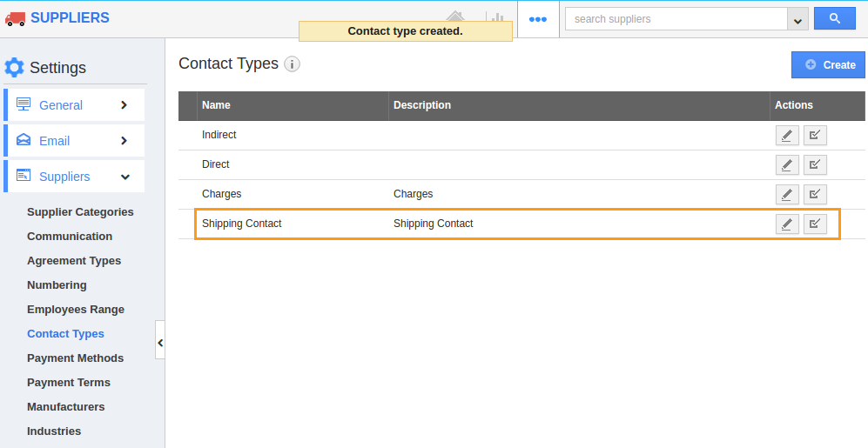The width and height of the screenshot is (868, 448).
Task: Click second action icon for Shipping Contact
Action: pos(815,224)
